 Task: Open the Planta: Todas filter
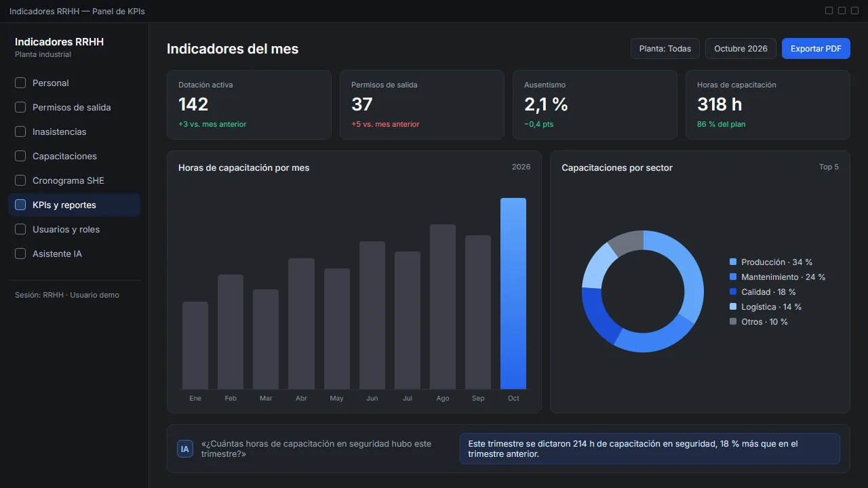click(665, 49)
